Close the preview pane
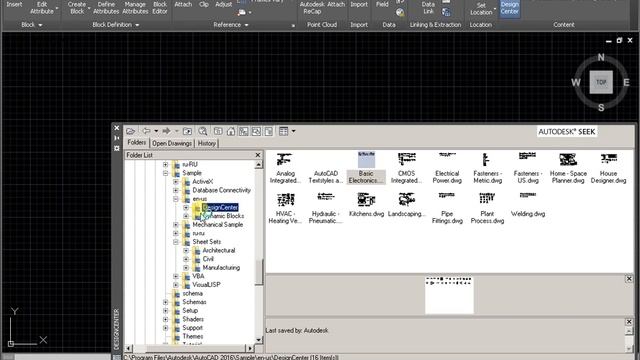 click(629, 279)
